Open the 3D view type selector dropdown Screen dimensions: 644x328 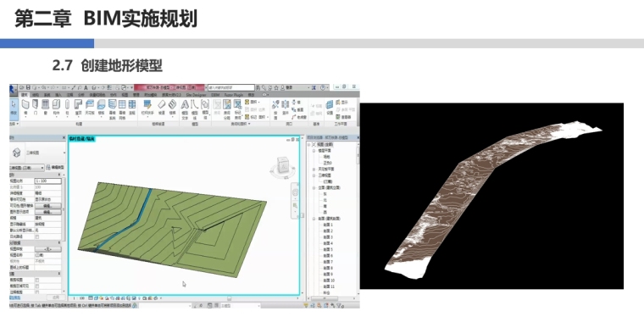point(38,153)
